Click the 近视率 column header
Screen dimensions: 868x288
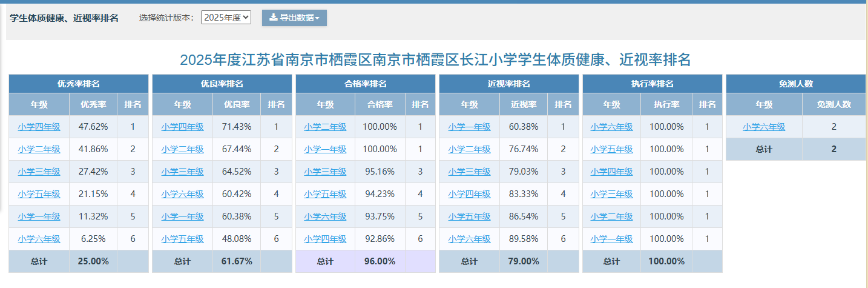point(524,105)
